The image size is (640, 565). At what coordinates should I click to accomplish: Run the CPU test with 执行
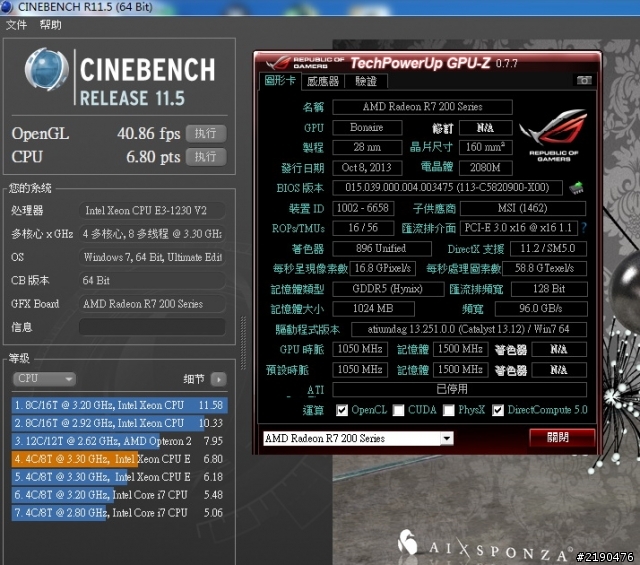click(x=206, y=157)
